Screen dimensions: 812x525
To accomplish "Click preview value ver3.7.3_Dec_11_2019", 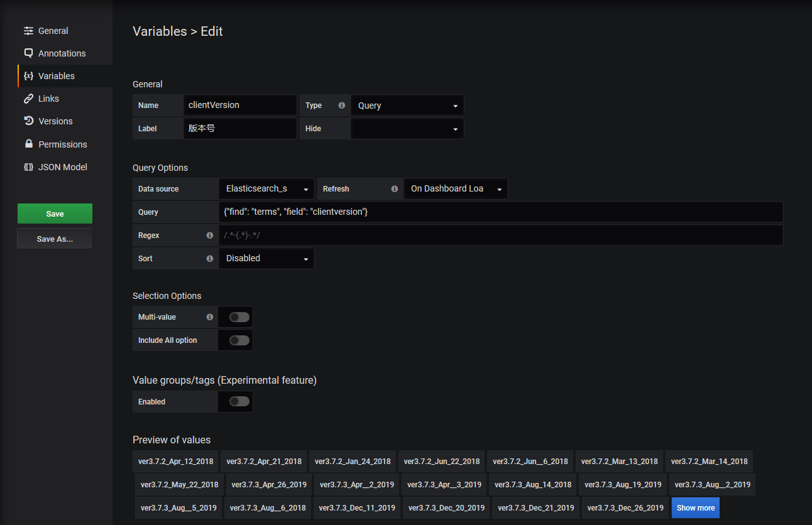I will tap(357, 507).
